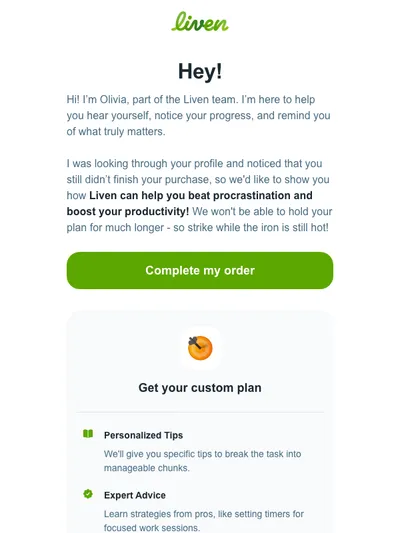Click the sentence about not finishing your purchase
The image size is (400, 533).
(x=198, y=171)
